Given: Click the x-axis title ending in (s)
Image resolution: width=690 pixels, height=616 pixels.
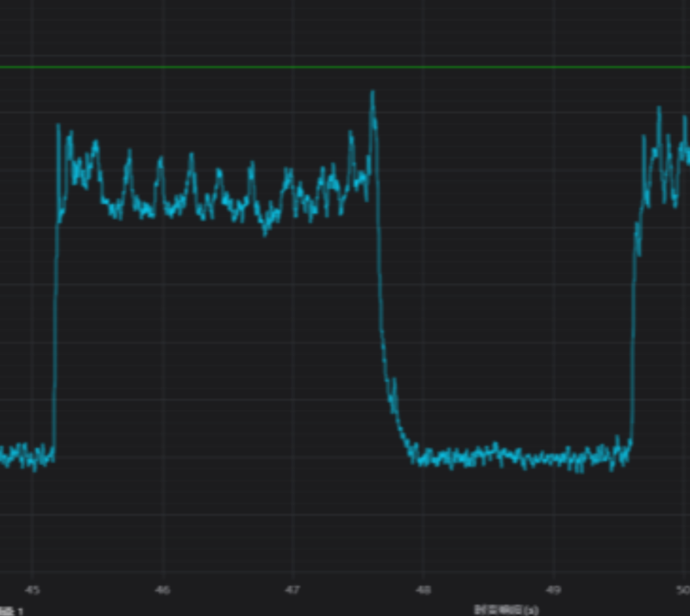Looking at the screenshot, I should click(x=506, y=610).
